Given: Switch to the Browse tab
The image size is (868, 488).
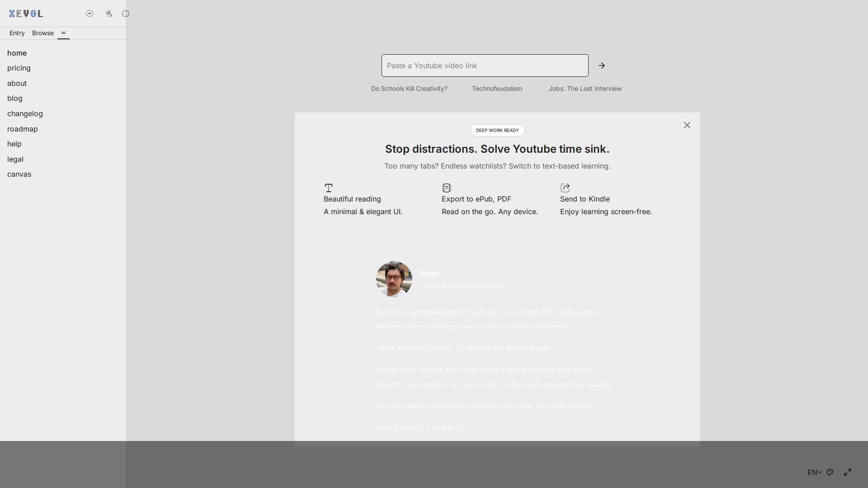Looking at the screenshot, I should pyautogui.click(x=43, y=33).
